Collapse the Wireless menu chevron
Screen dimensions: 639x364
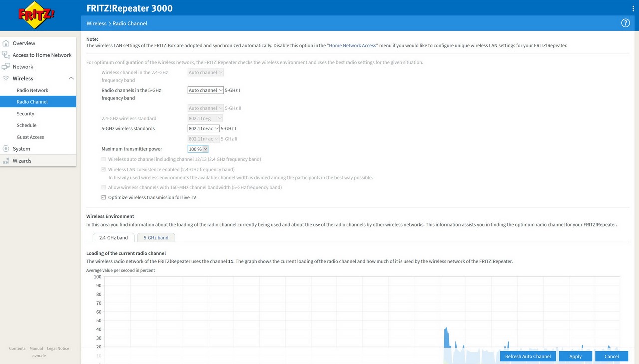click(x=71, y=78)
